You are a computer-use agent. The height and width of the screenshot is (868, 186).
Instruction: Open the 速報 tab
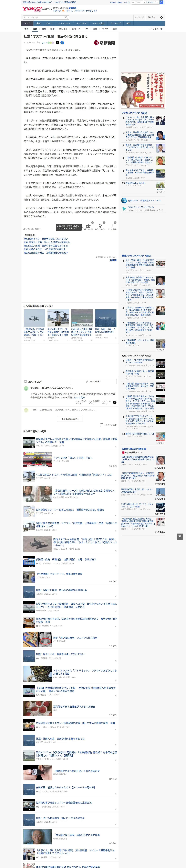(x=38, y=23)
